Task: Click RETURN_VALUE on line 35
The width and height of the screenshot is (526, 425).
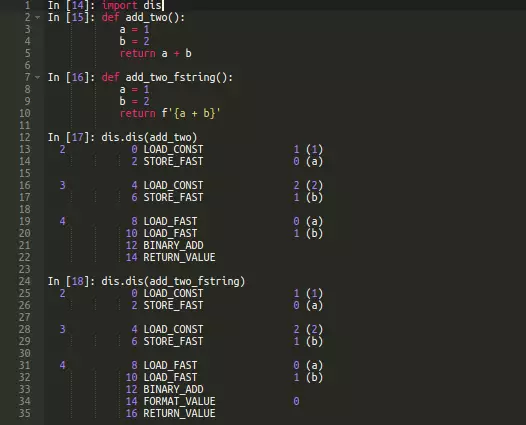Action: coord(179,413)
